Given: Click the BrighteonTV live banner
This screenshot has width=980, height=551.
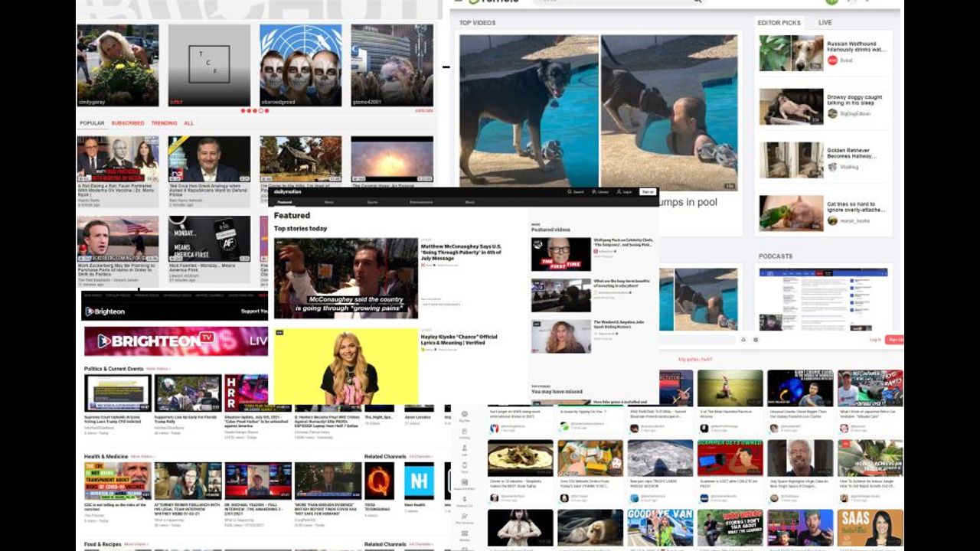Looking at the screenshot, I should [x=176, y=341].
